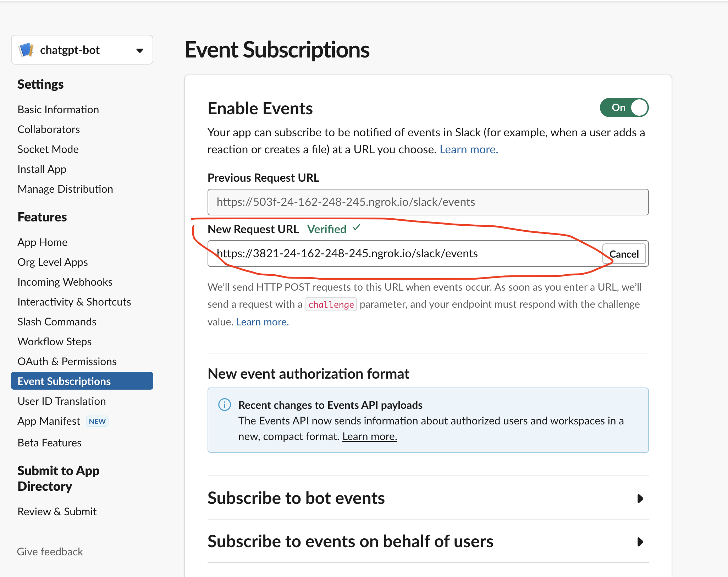
Task: Open Socket Mode settings
Action: [x=48, y=149]
